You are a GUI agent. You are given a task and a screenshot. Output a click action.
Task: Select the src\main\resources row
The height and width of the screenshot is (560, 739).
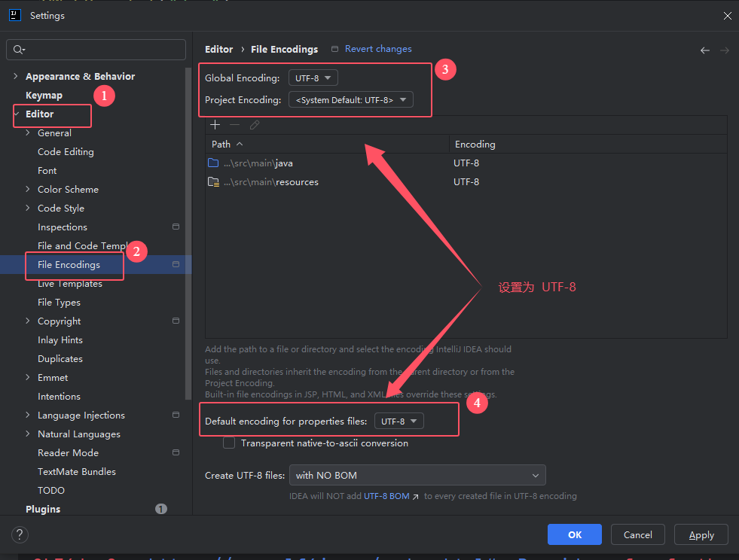point(466,182)
